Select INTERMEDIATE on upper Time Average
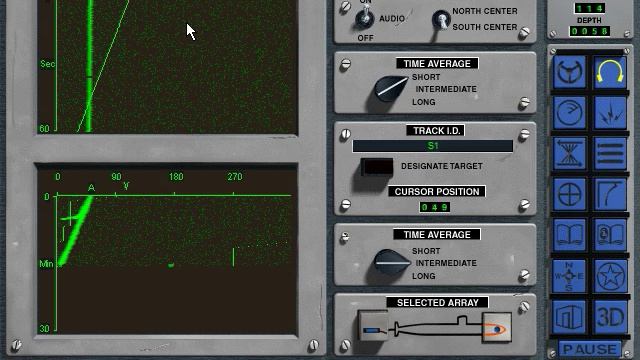Screen dimensions: 640x360 [x=446, y=89]
